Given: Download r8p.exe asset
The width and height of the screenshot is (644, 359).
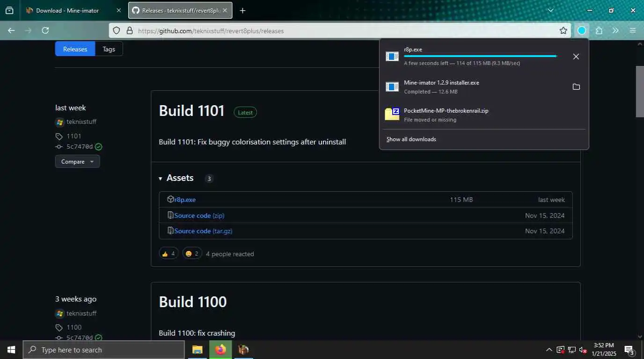Looking at the screenshot, I should 185,200.
